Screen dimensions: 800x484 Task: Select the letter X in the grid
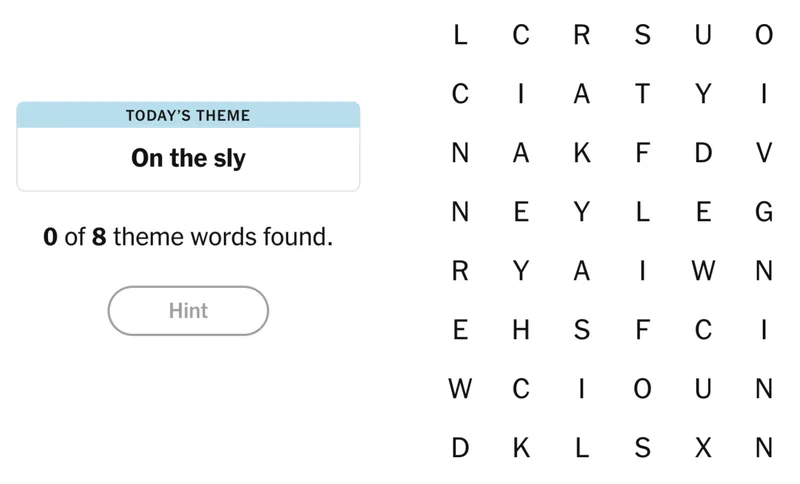pyautogui.click(x=703, y=449)
